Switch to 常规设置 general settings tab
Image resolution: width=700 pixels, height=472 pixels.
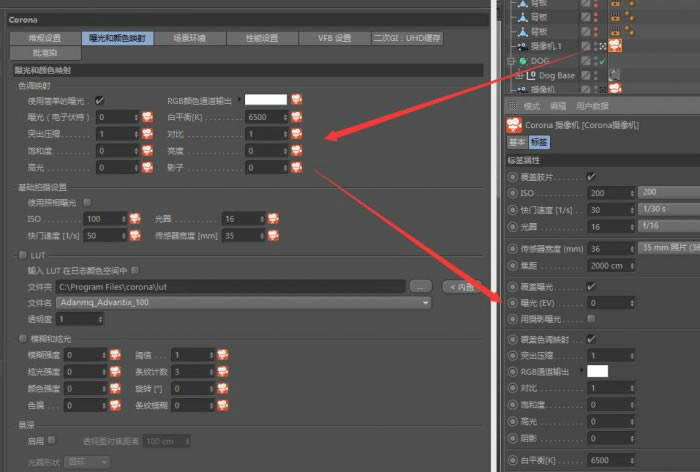click(x=45, y=38)
